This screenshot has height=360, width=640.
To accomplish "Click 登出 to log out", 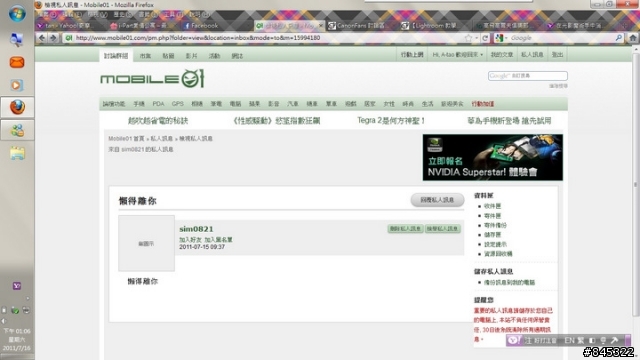I will tap(557, 55).
